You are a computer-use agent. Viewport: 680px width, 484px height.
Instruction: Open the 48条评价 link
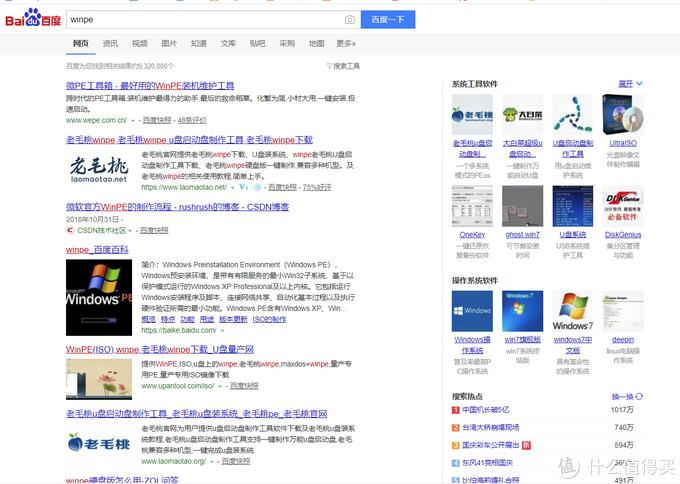192,120
